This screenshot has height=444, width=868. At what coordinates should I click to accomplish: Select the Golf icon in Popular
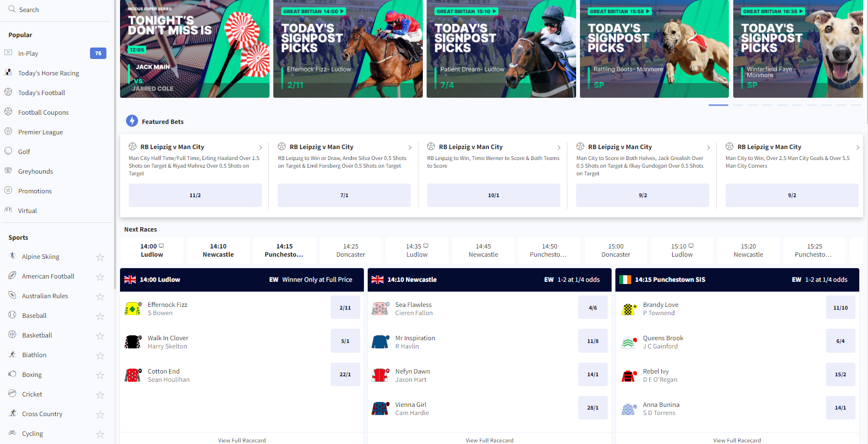coord(8,151)
